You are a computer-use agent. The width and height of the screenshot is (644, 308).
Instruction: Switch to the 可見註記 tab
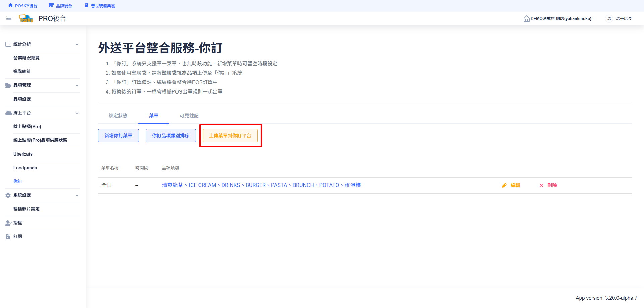click(189, 116)
